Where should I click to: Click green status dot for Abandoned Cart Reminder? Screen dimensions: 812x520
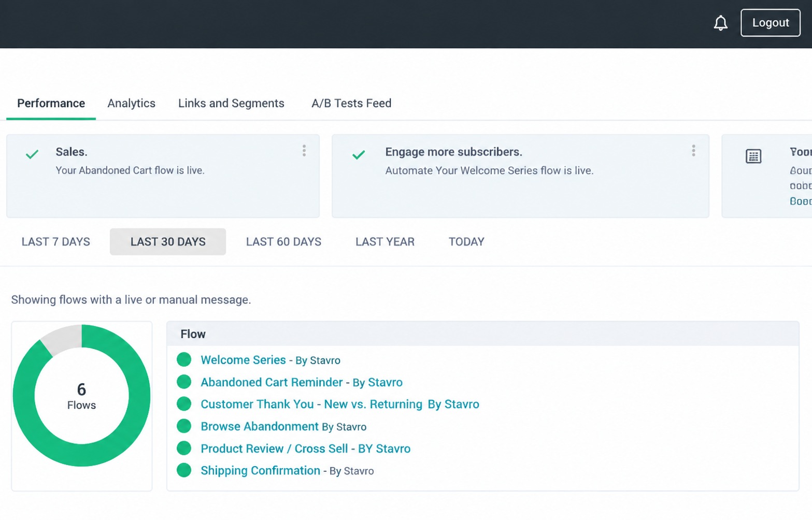coord(184,382)
